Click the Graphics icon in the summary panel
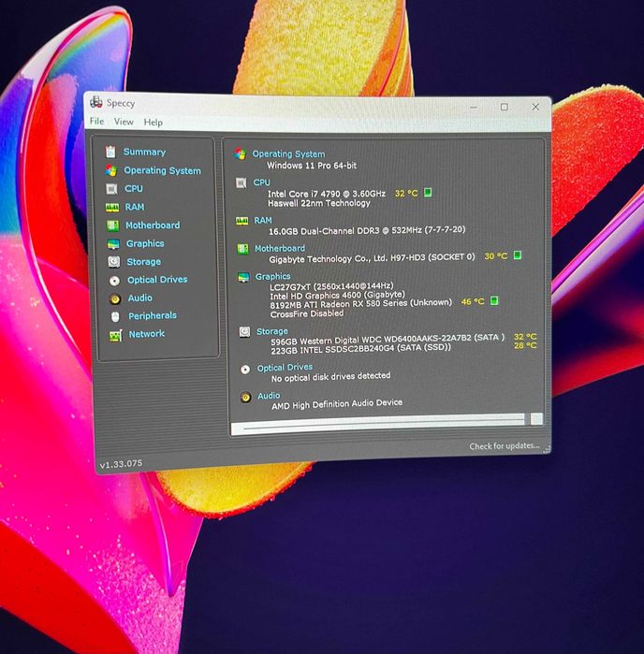 pos(243,277)
